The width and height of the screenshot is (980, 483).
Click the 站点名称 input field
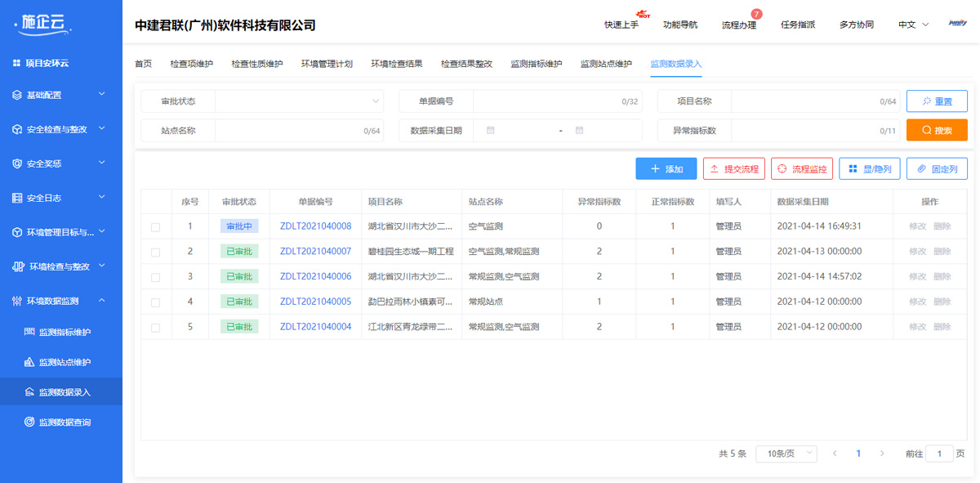tap(299, 131)
